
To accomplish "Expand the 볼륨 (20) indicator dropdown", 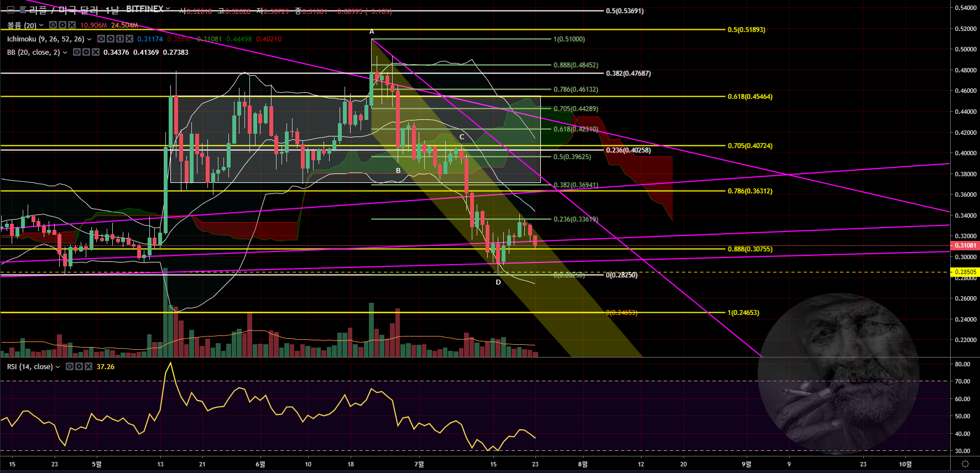I will (x=41, y=25).
